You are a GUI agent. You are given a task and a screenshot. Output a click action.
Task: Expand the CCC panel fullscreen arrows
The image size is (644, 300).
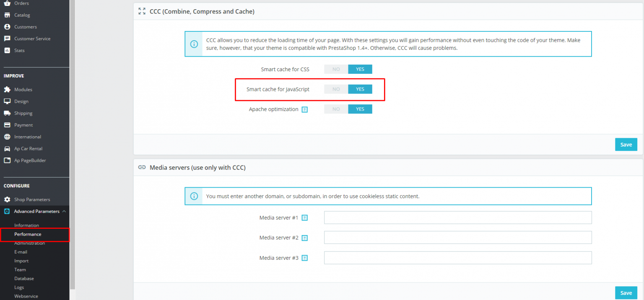[x=141, y=11]
